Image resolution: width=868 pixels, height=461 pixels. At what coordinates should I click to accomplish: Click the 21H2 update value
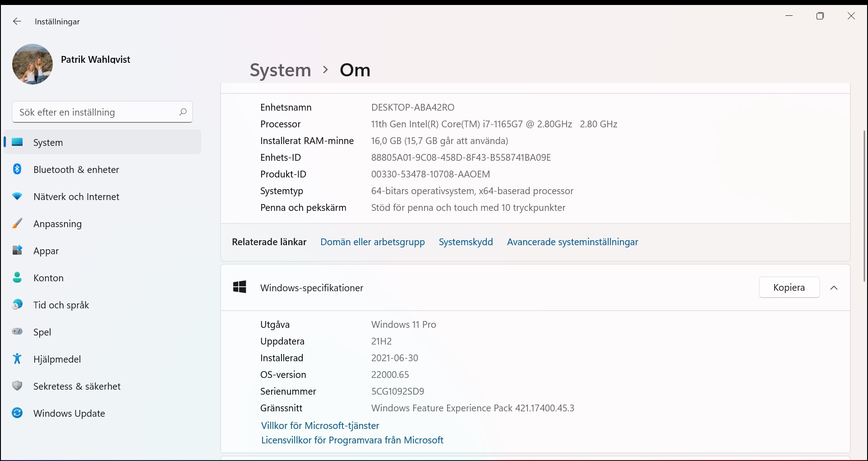pyautogui.click(x=382, y=341)
